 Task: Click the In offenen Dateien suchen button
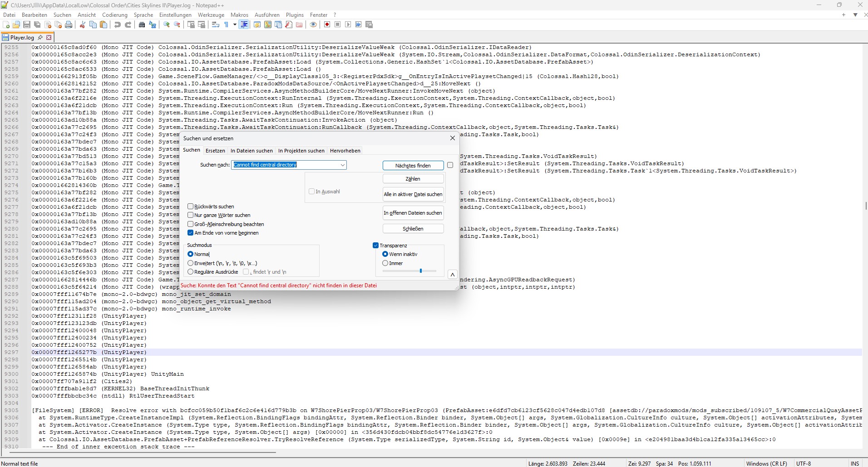[x=413, y=212]
